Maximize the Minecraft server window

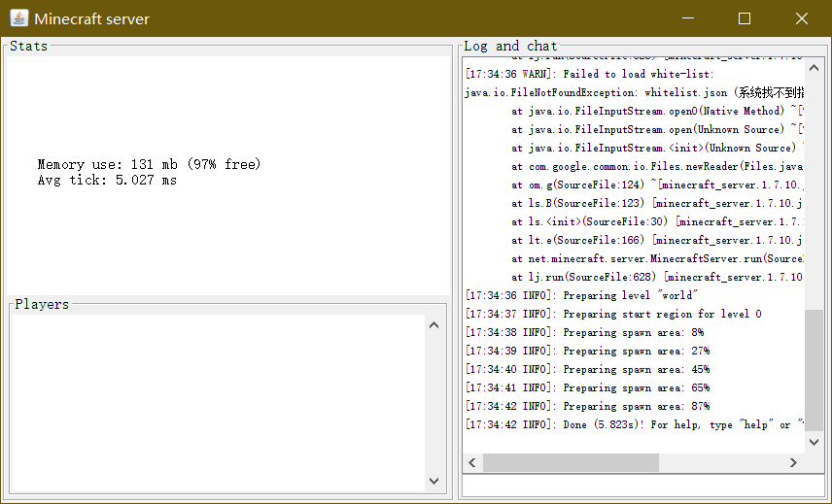(x=745, y=18)
